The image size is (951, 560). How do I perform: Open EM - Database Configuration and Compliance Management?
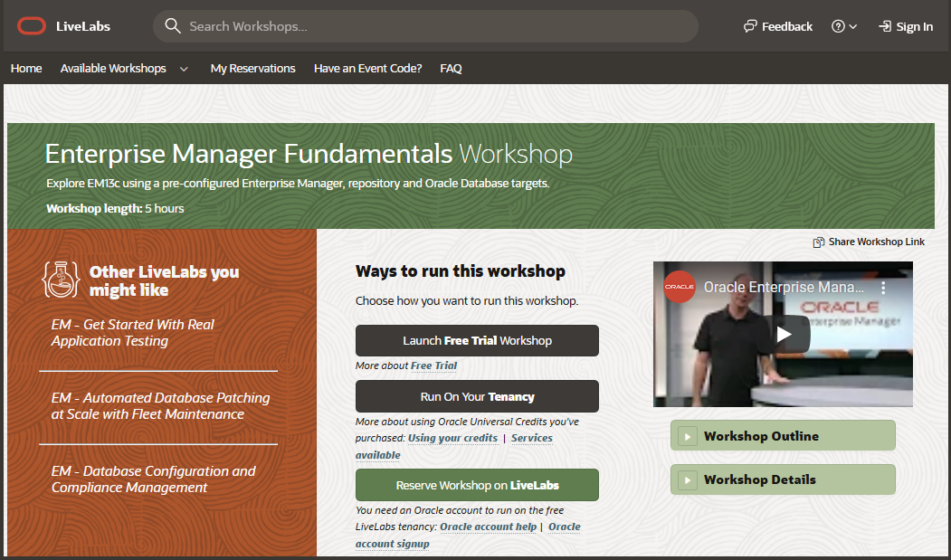tap(154, 479)
